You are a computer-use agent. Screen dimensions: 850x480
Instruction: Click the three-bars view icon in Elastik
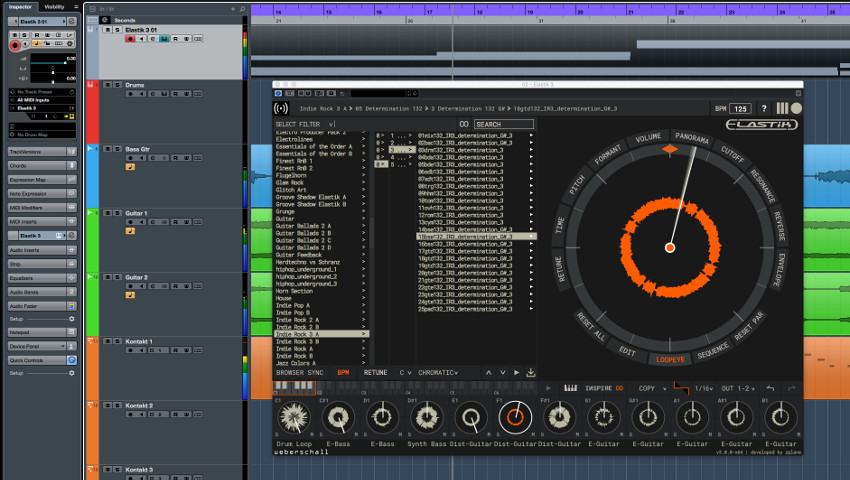(x=782, y=108)
